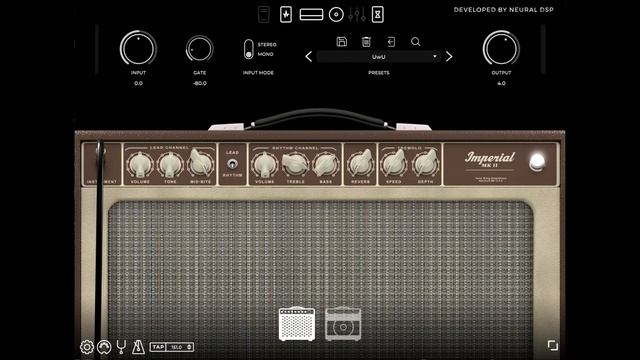Go to the next preset
640x360 pixels.
pos(449,56)
